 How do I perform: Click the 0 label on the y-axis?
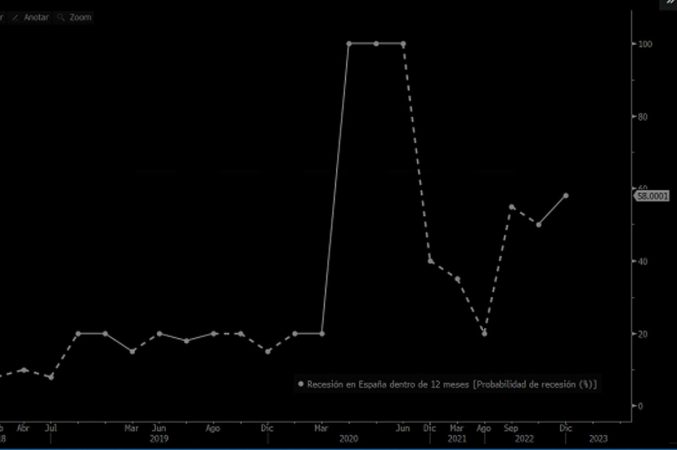(640, 406)
